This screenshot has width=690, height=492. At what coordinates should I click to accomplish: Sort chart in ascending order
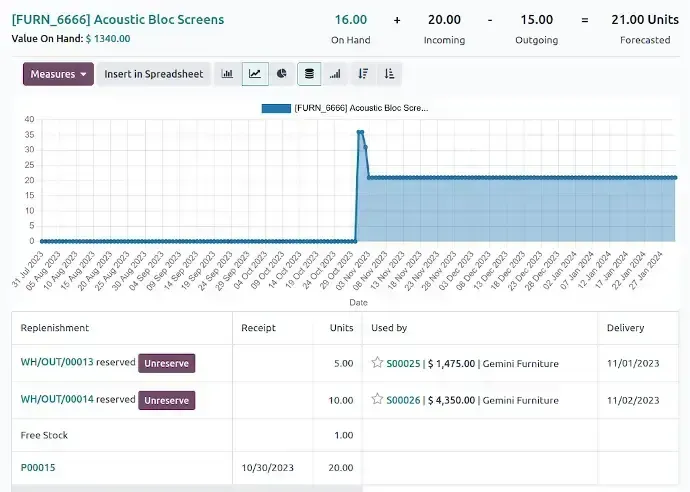click(389, 74)
